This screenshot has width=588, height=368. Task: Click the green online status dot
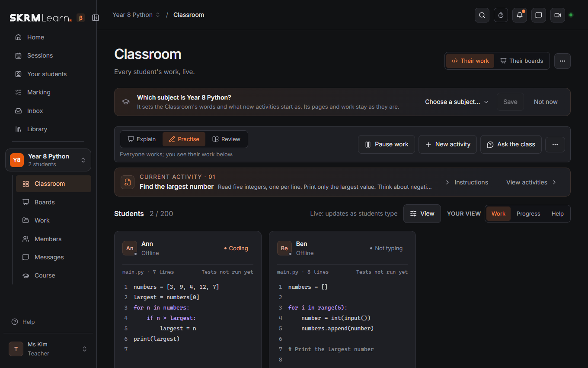click(x=571, y=15)
